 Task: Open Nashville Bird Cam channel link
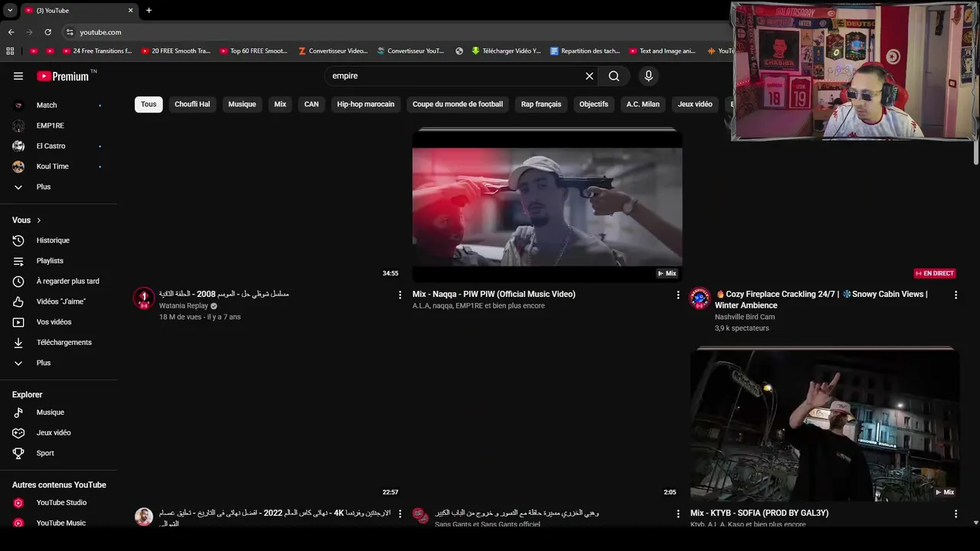[745, 317]
